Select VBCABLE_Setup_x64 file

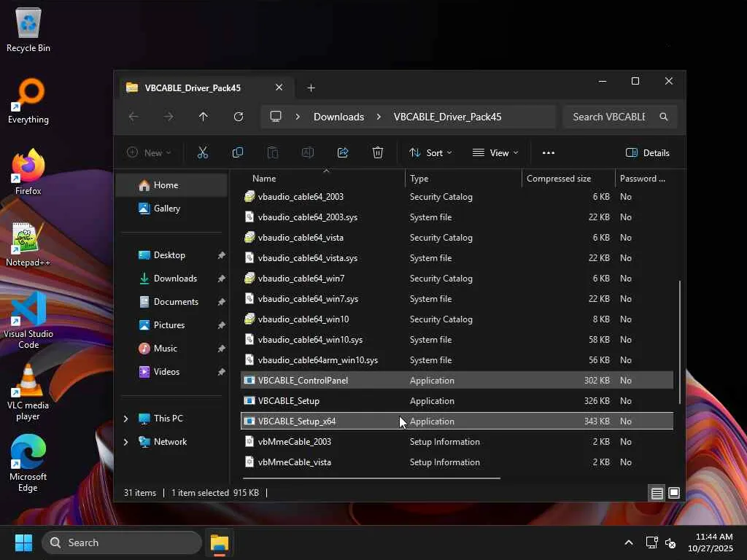(x=457, y=421)
